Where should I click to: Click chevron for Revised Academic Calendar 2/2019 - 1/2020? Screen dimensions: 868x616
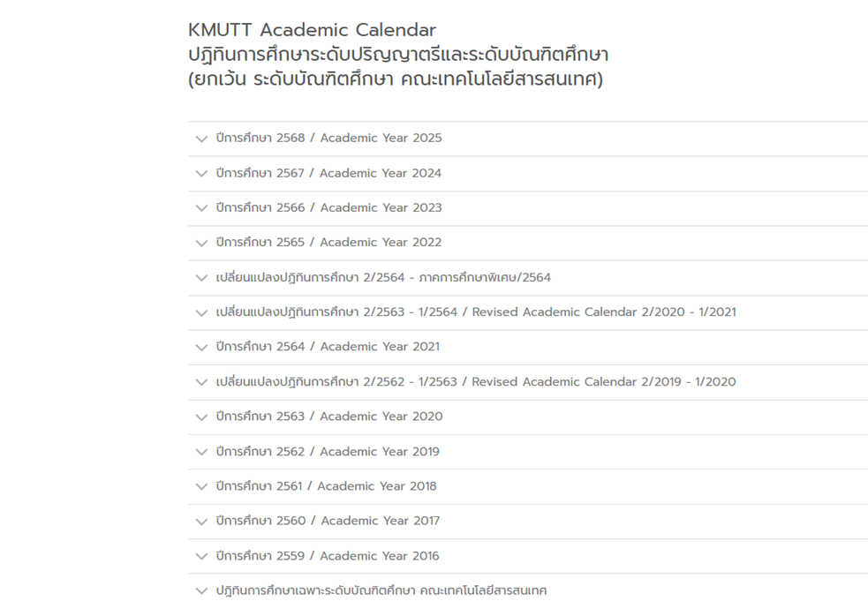(x=201, y=382)
